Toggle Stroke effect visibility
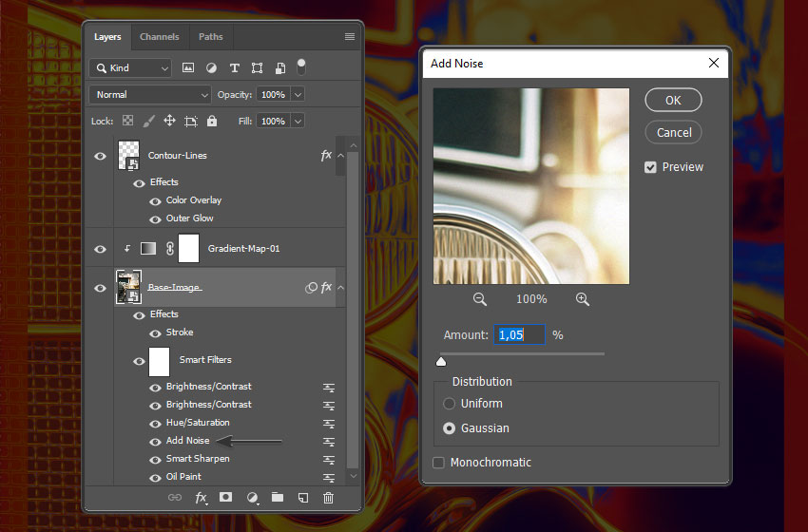Viewport: 808px width, 532px height. [155, 333]
